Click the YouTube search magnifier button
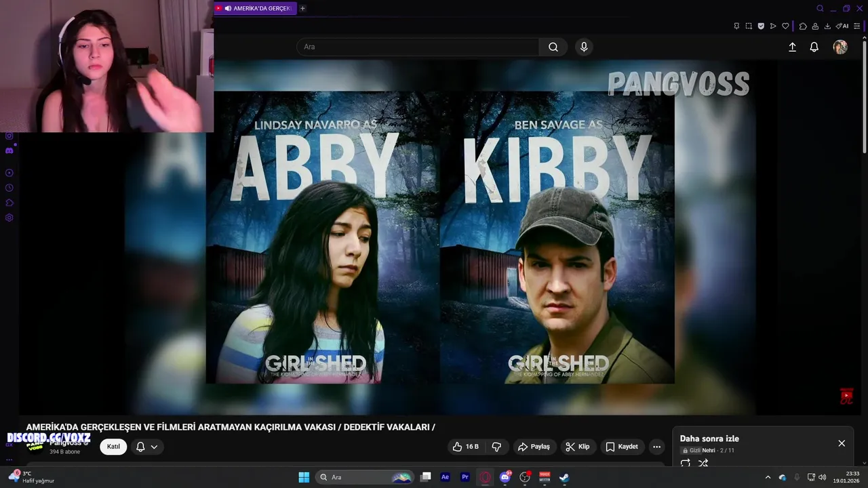The image size is (868, 488). (x=553, y=47)
